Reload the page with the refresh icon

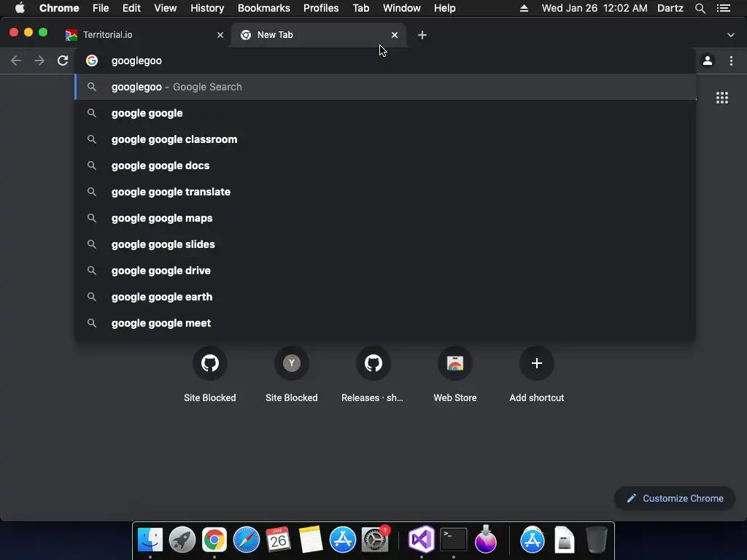(63, 61)
